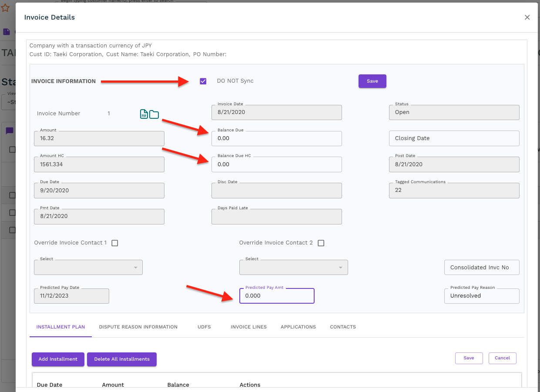Focus the Predicted Pay Amt field
Viewport: 540px width, 392px height.
click(x=276, y=296)
